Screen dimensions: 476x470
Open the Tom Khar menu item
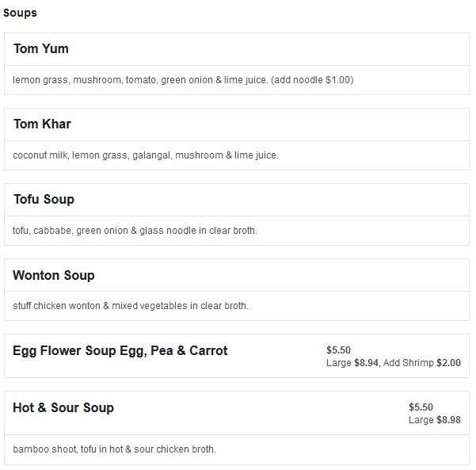(42, 124)
